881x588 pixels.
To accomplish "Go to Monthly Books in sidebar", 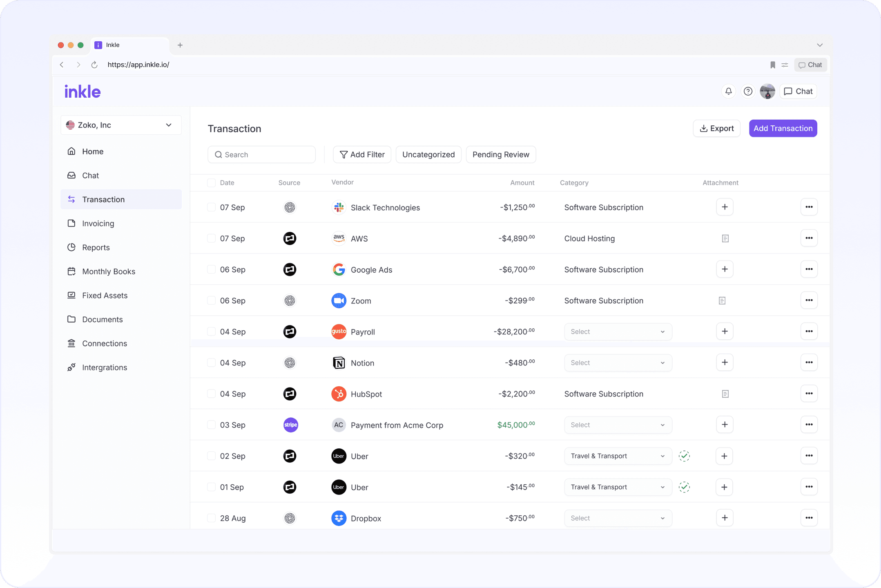I will pos(108,272).
